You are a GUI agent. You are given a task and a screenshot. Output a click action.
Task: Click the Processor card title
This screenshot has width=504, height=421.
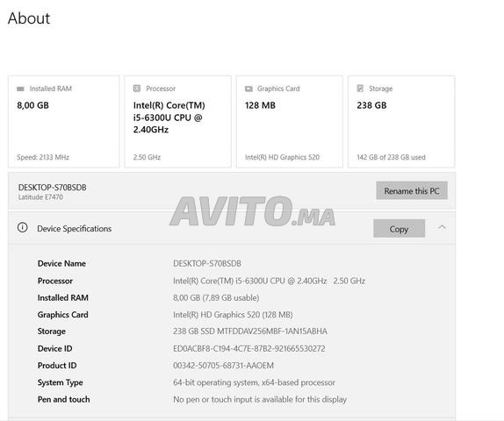coord(161,89)
